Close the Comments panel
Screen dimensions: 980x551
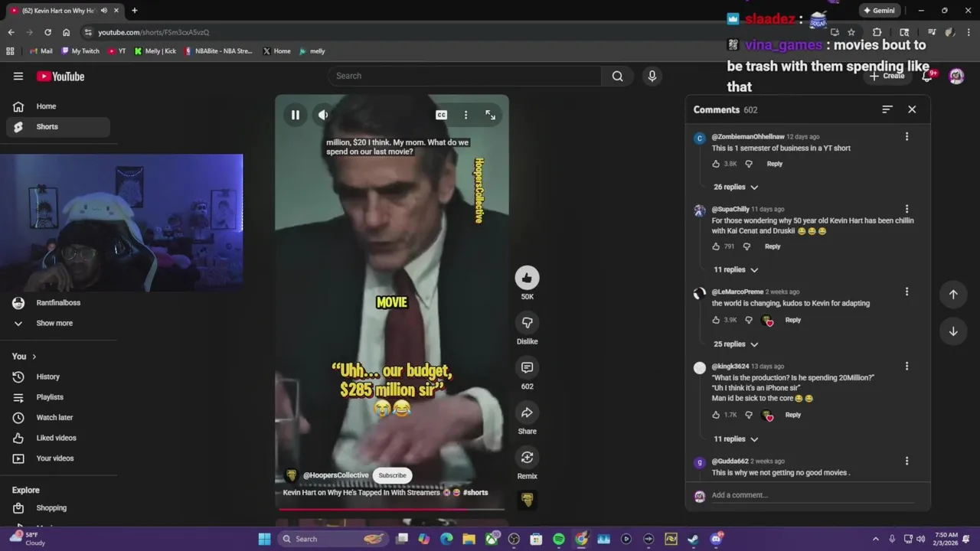[x=912, y=109]
